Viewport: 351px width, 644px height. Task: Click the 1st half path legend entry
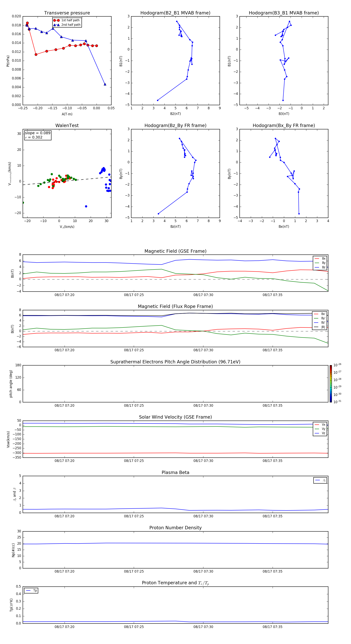(67, 20)
